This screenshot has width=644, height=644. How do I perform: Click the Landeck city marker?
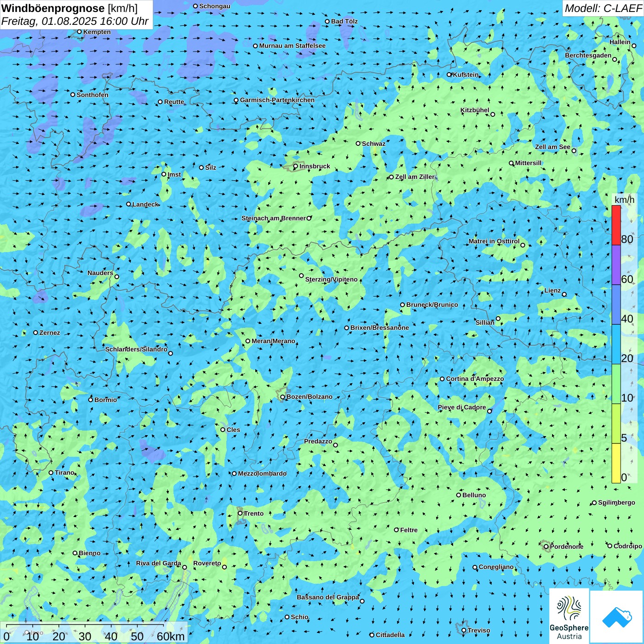129,204
